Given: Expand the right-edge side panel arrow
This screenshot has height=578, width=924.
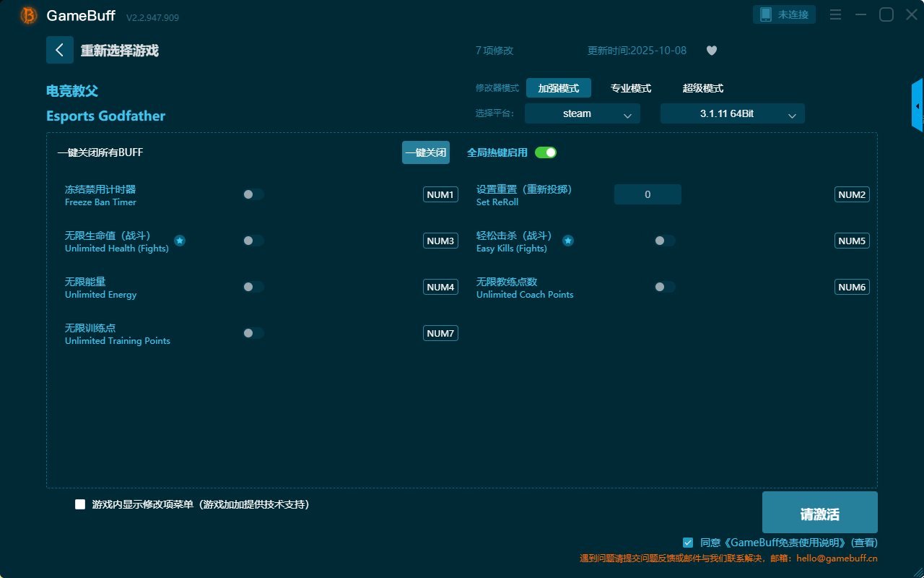Looking at the screenshot, I should [x=918, y=106].
